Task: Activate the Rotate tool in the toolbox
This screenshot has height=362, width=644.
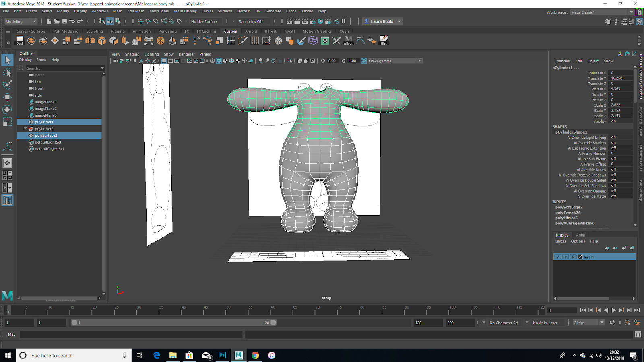Action: point(7,109)
